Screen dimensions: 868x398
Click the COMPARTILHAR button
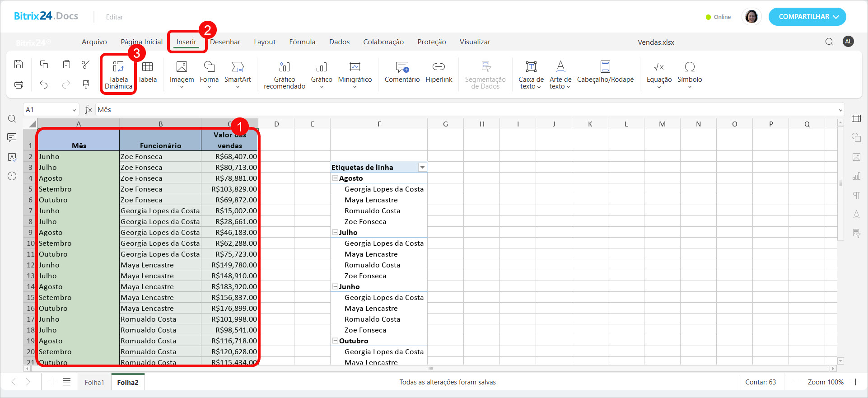(x=807, y=17)
